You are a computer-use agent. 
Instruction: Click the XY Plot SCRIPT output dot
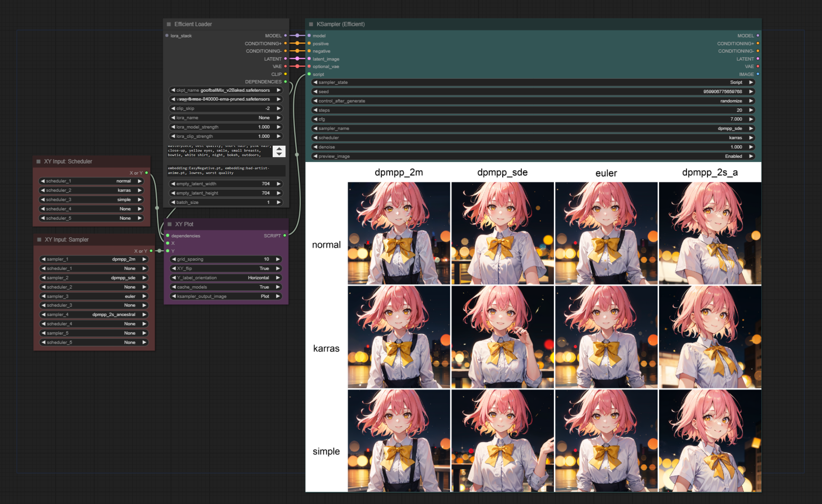[285, 235]
